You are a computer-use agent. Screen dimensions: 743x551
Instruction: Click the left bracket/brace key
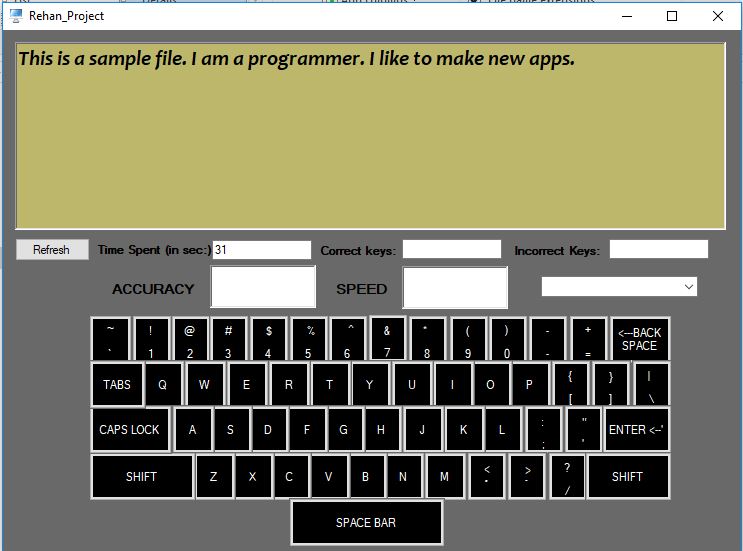571,384
